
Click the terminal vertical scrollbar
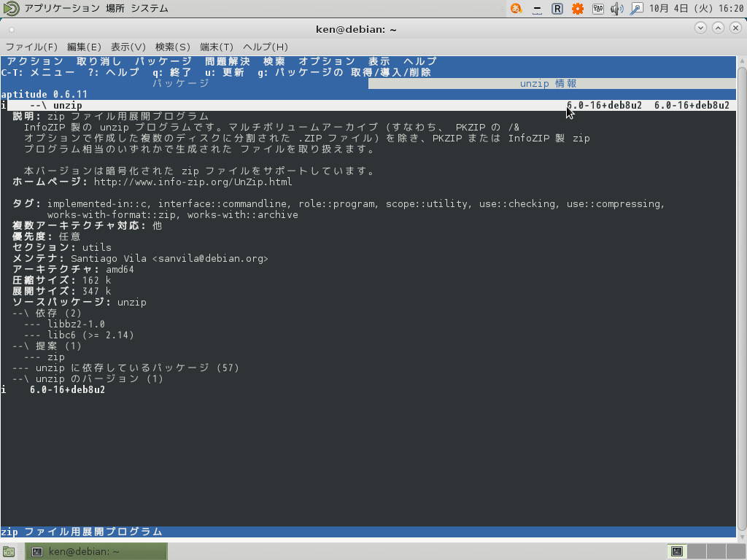(x=742, y=298)
